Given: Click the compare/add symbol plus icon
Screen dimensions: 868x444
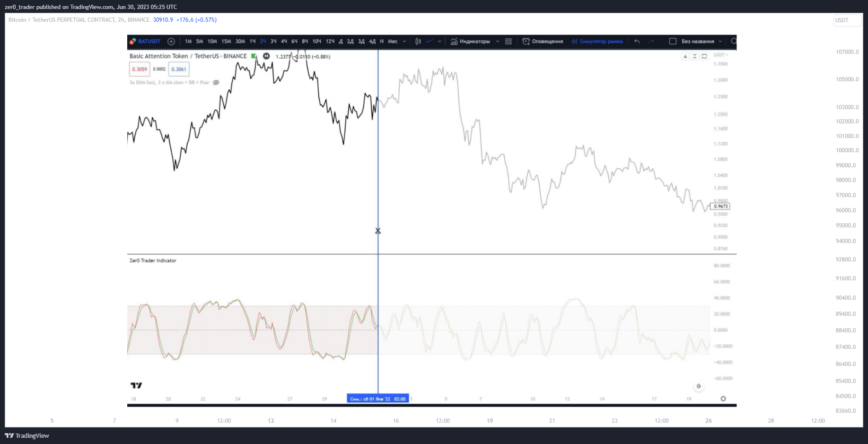Looking at the screenshot, I should click(171, 42).
